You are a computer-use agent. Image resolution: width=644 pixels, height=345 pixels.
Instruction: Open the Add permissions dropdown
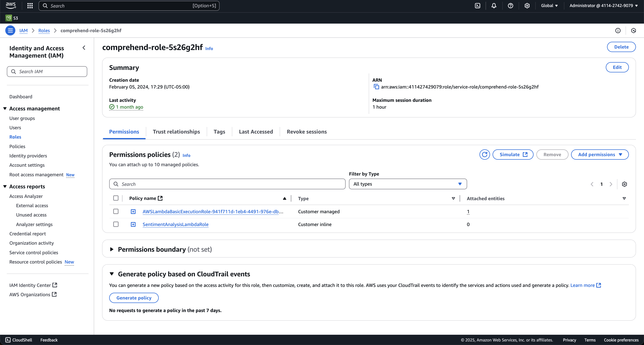[600, 154]
